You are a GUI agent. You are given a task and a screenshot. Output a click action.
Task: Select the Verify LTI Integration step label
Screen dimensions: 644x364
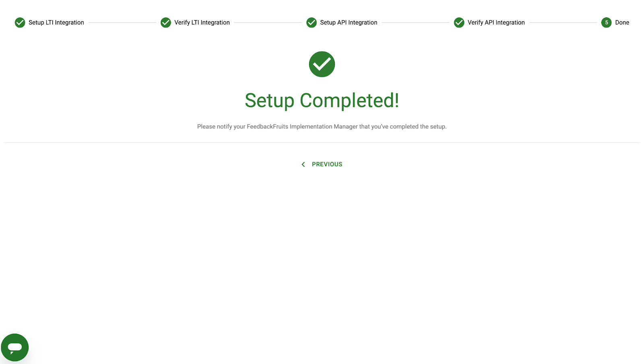point(202,23)
